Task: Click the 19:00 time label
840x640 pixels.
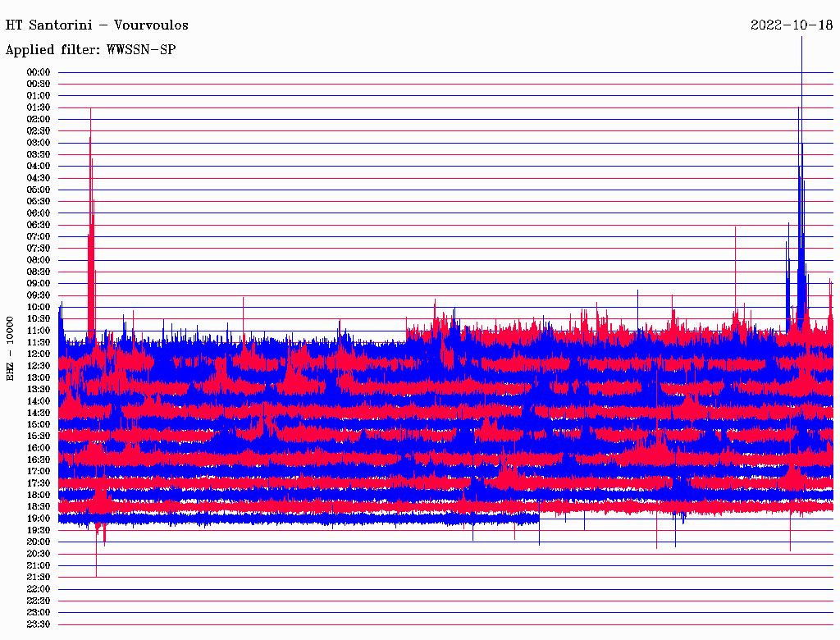Action: pos(39,519)
